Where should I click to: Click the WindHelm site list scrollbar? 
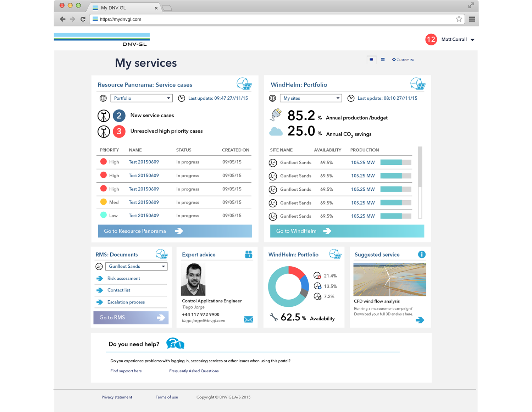pos(420,183)
